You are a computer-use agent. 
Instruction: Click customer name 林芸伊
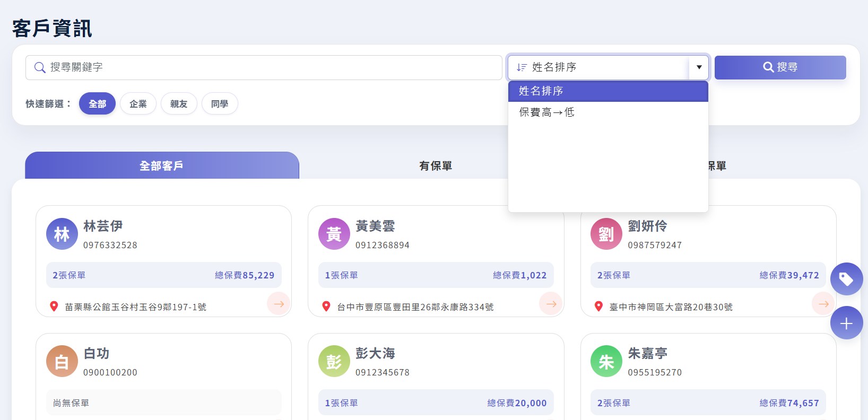coord(103,226)
